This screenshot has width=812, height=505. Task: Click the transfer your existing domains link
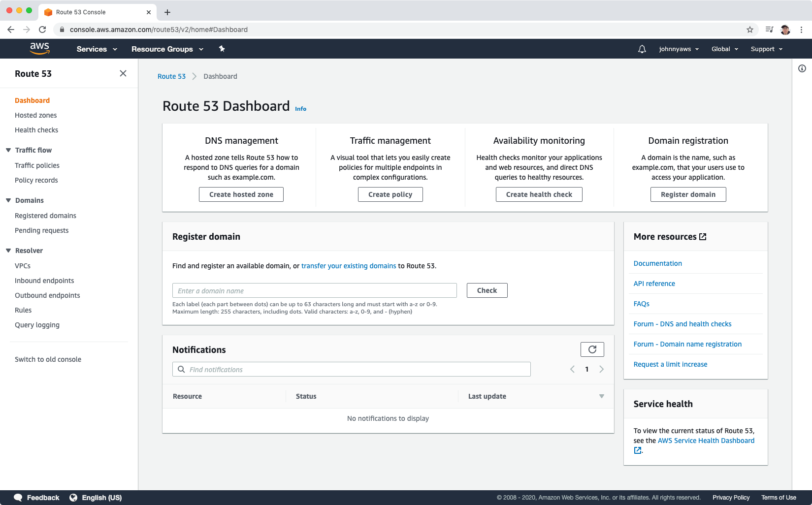(349, 266)
